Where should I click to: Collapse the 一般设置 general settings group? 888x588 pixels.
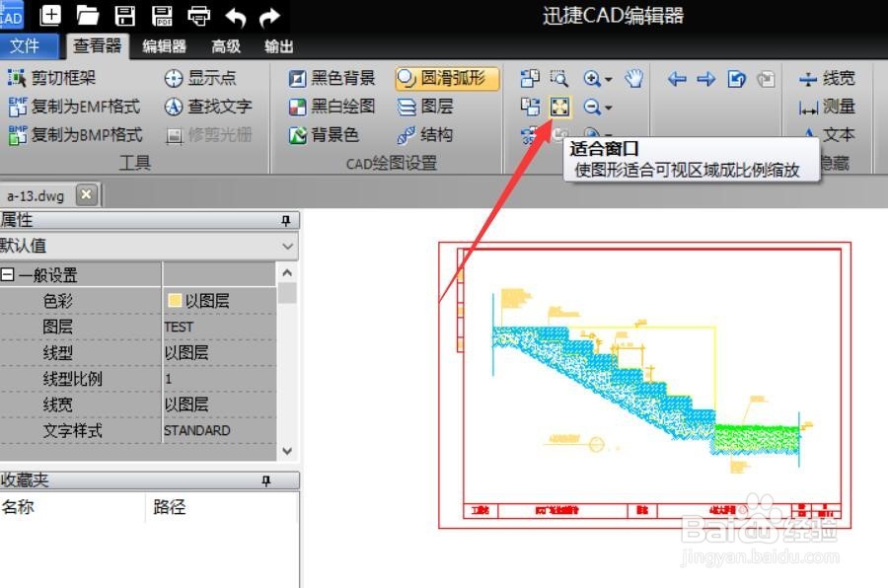tap(7, 274)
